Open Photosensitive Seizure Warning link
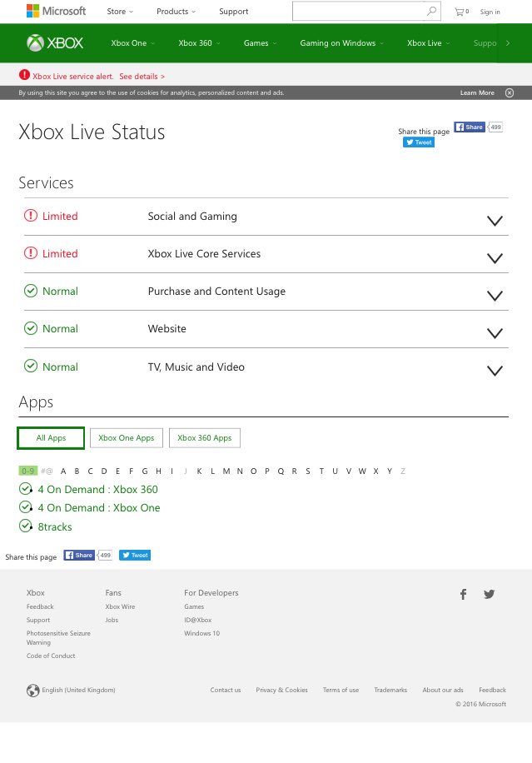532x763 pixels. click(58, 638)
